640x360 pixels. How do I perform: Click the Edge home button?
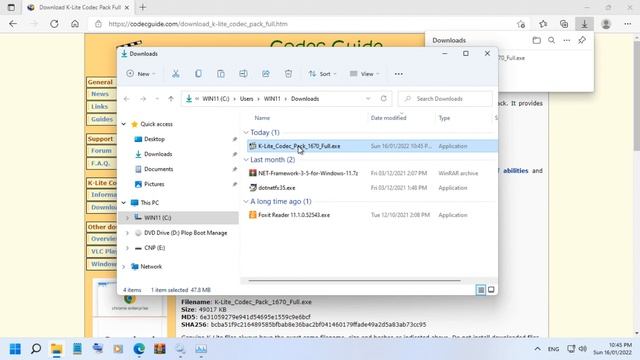(x=75, y=24)
